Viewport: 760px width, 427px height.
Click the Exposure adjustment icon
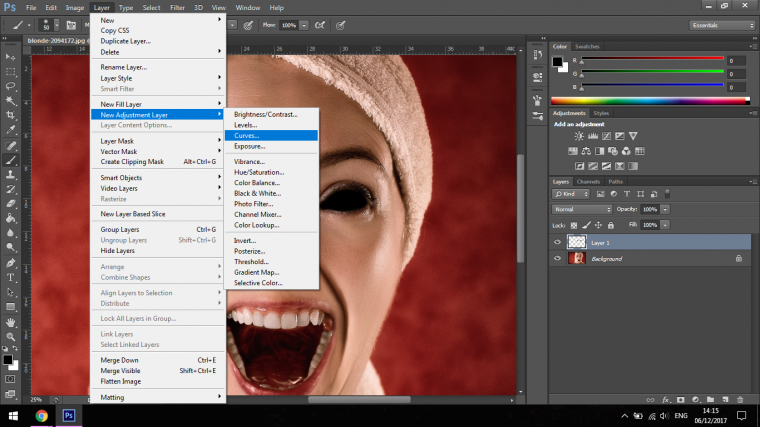point(620,136)
